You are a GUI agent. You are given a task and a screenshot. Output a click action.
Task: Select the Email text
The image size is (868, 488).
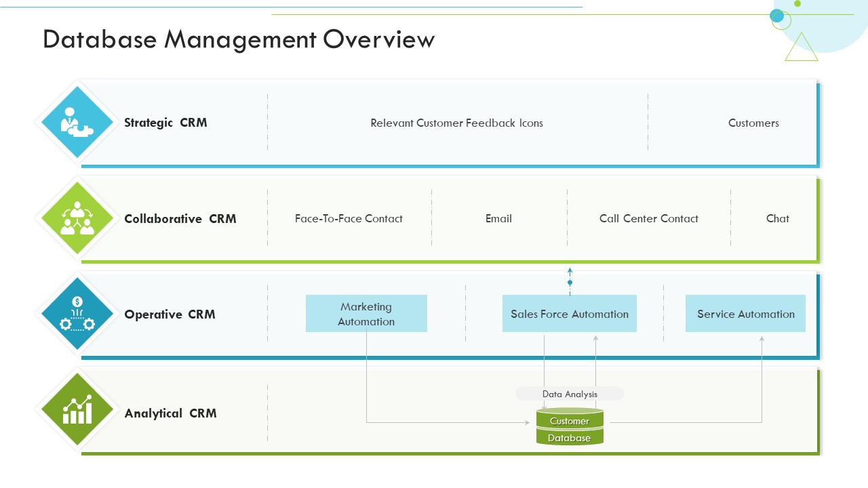tap(498, 218)
